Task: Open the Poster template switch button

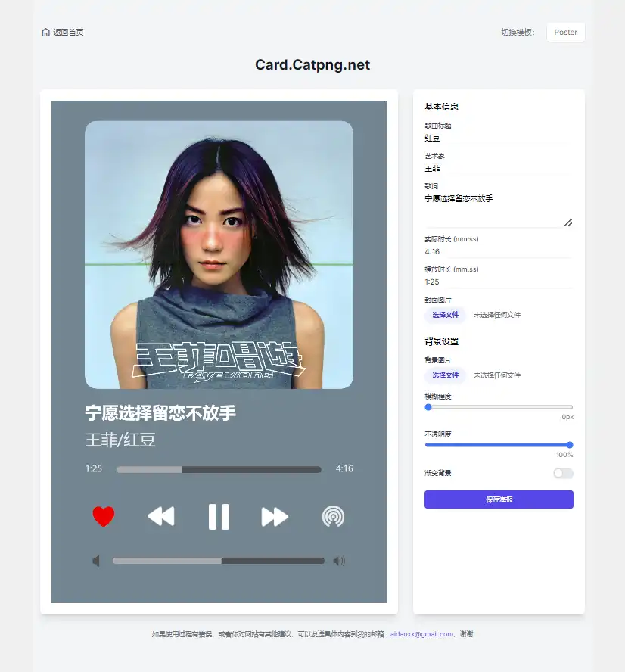Action: (565, 33)
